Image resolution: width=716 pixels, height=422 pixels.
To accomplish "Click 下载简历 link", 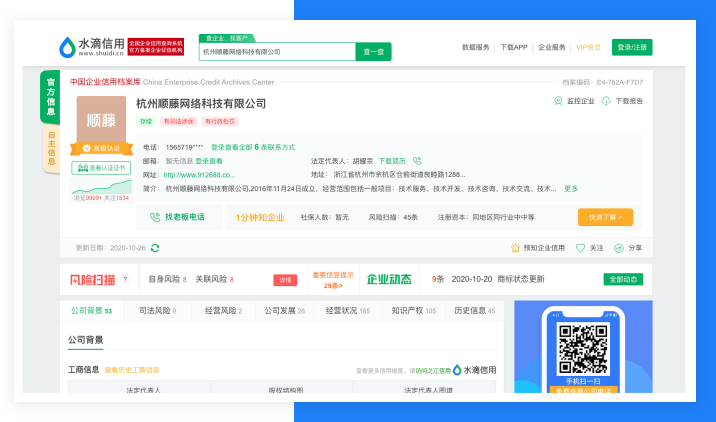I will click(x=392, y=161).
